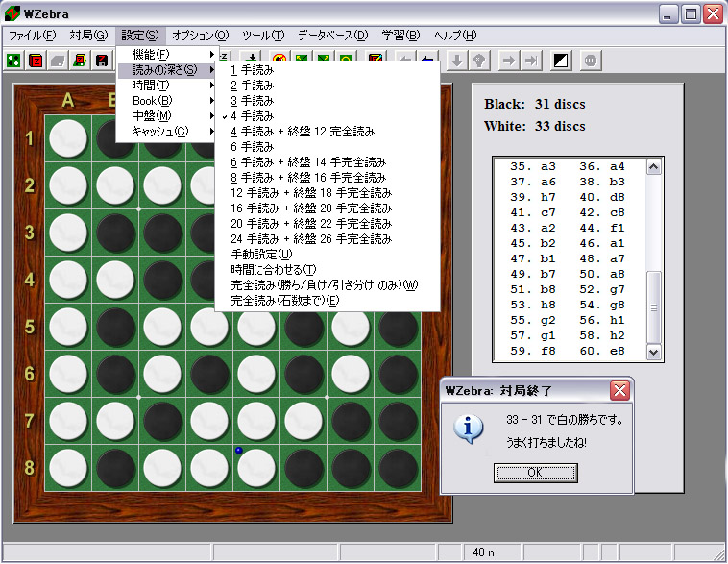This screenshot has height=564, width=728.
Task: Click the black and white diagonal square icon
Action: (561, 61)
